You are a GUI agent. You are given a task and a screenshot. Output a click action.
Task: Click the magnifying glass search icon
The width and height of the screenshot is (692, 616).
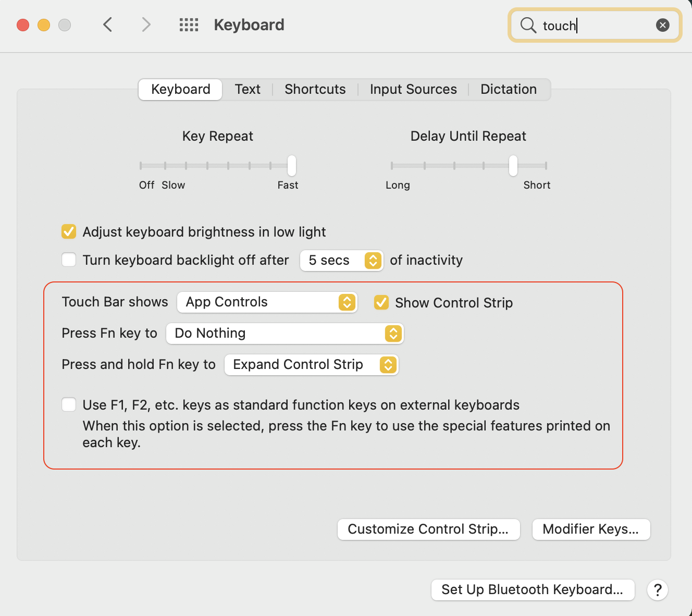[528, 25]
